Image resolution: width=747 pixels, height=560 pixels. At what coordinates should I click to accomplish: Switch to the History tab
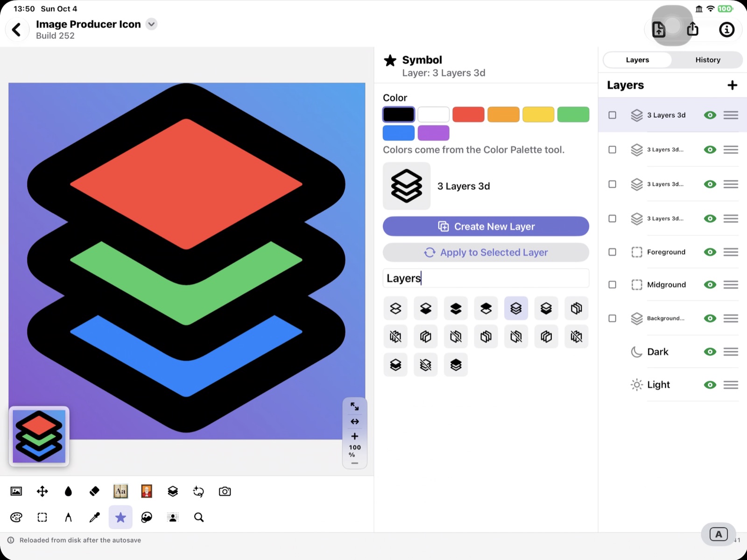click(708, 60)
